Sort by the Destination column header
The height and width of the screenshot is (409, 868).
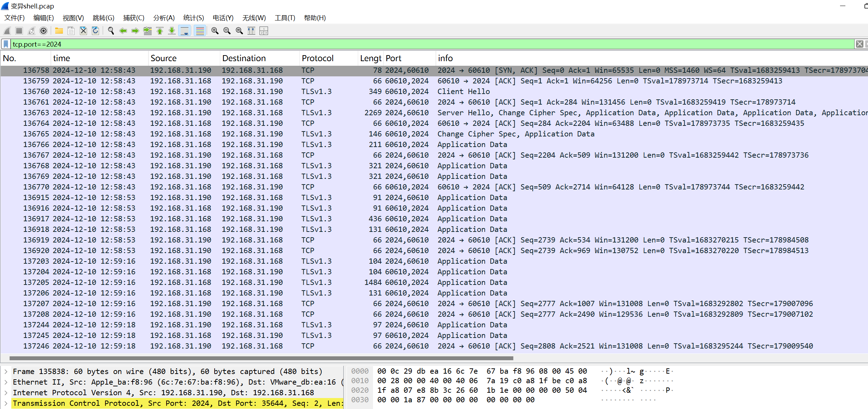coord(260,58)
